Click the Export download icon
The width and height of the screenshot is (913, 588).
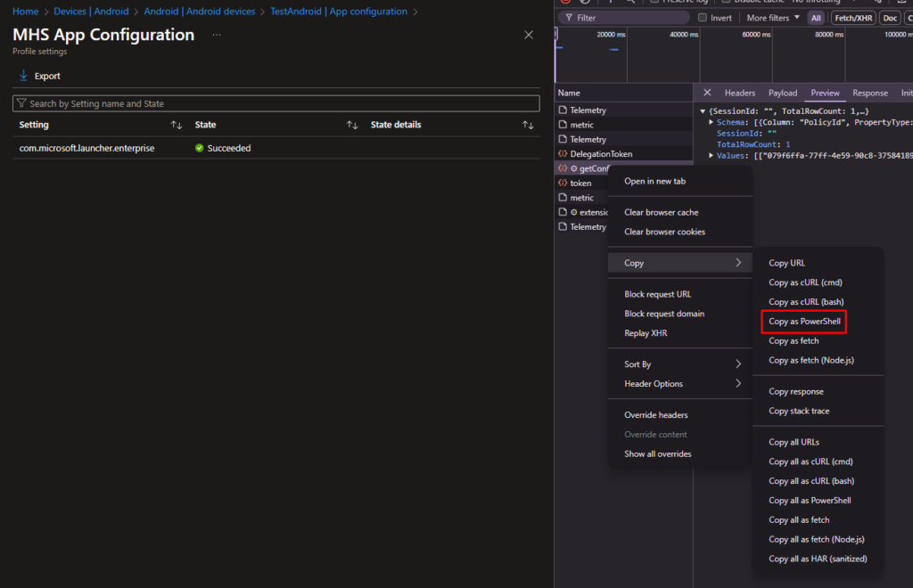23,76
